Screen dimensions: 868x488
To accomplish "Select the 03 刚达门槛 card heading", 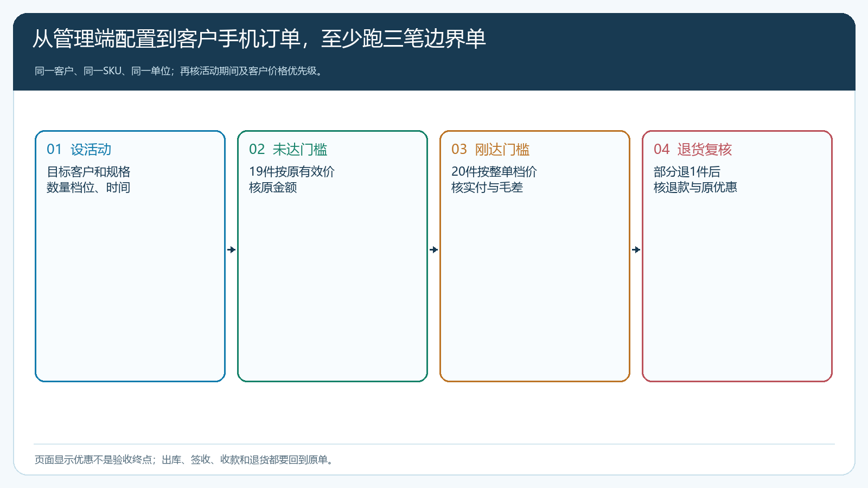I will 490,149.
